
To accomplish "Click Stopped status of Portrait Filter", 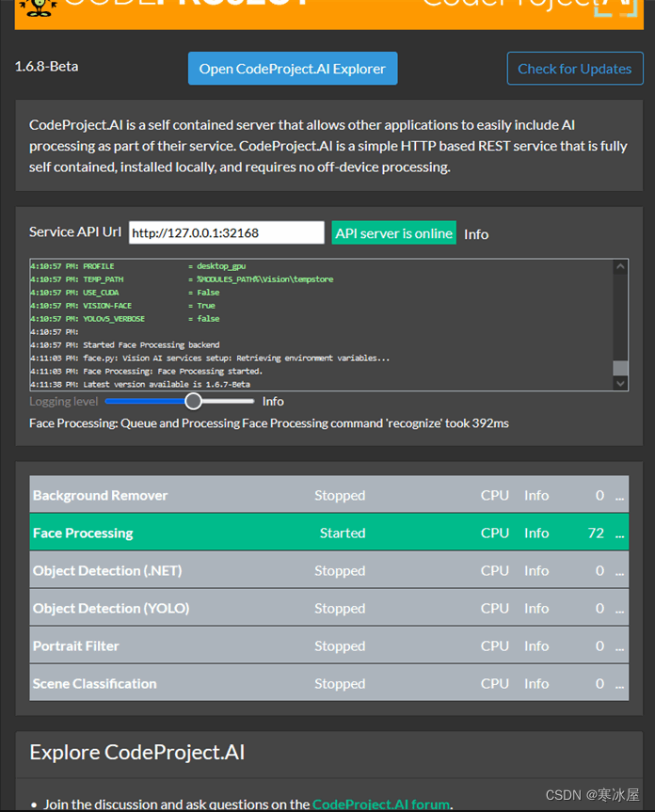I will [340, 646].
